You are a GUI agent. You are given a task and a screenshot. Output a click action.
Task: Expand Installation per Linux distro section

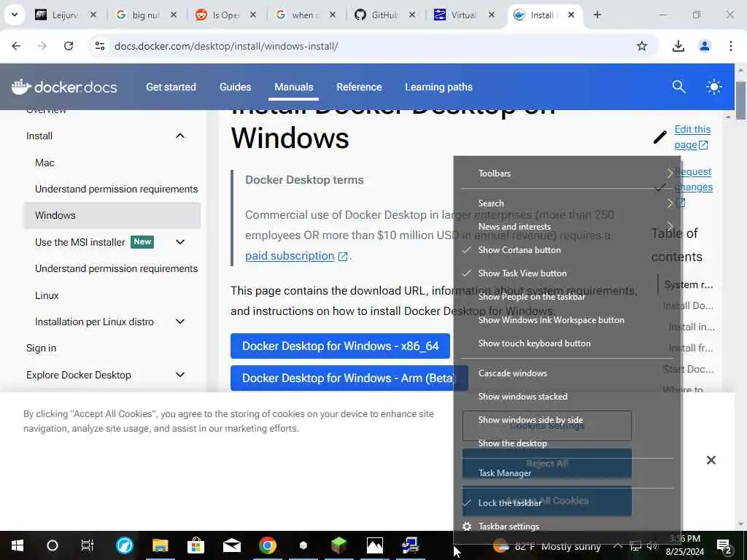click(x=180, y=322)
